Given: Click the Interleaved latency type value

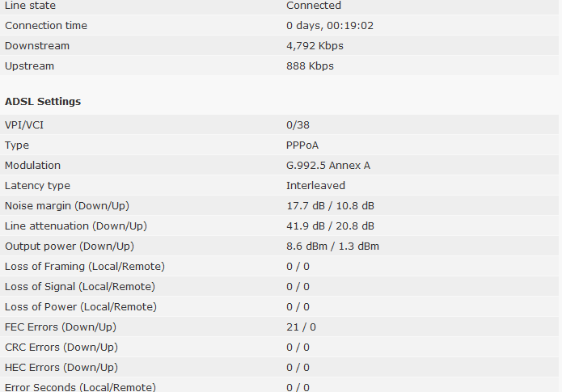Looking at the screenshot, I should 315,186.
